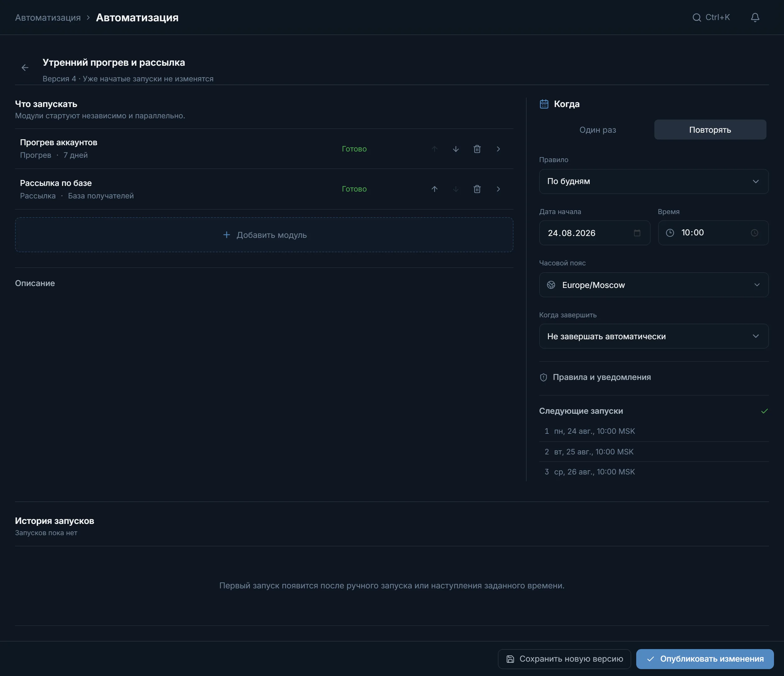Click the disabled up arrow of Прогрев аккаунтов
This screenshot has height=676, width=784.
click(434, 149)
